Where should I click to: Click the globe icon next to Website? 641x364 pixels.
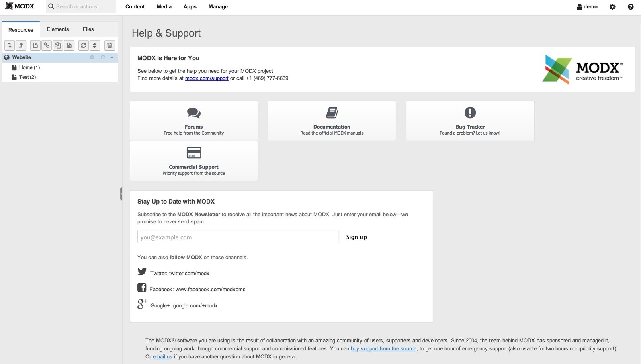pos(7,57)
